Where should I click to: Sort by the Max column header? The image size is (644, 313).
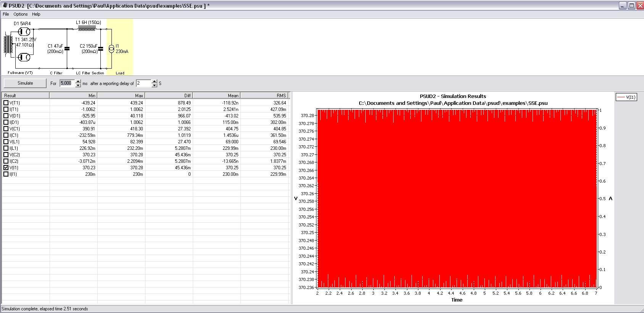(121, 96)
